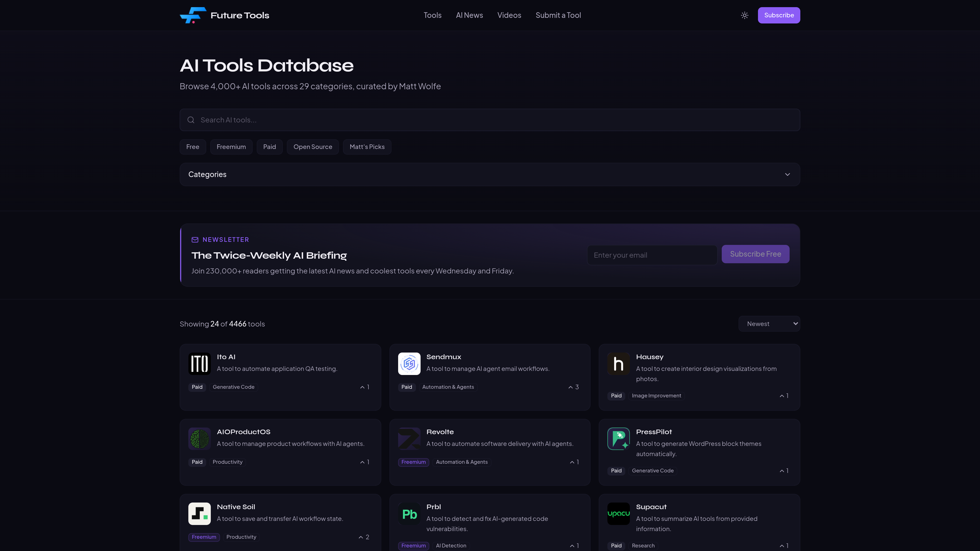Open Submit a Tool nav item
The image size is (980, 551).
point(558,15)
